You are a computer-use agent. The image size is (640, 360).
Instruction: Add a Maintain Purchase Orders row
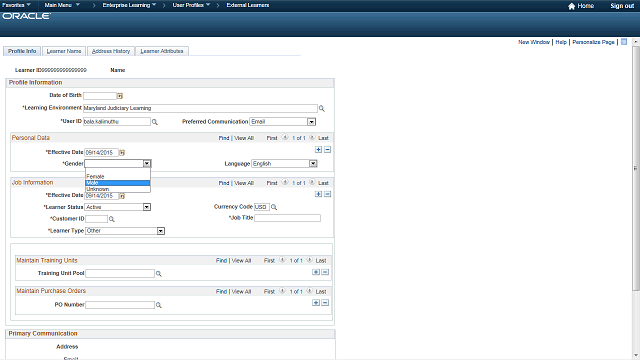[316, 303]
